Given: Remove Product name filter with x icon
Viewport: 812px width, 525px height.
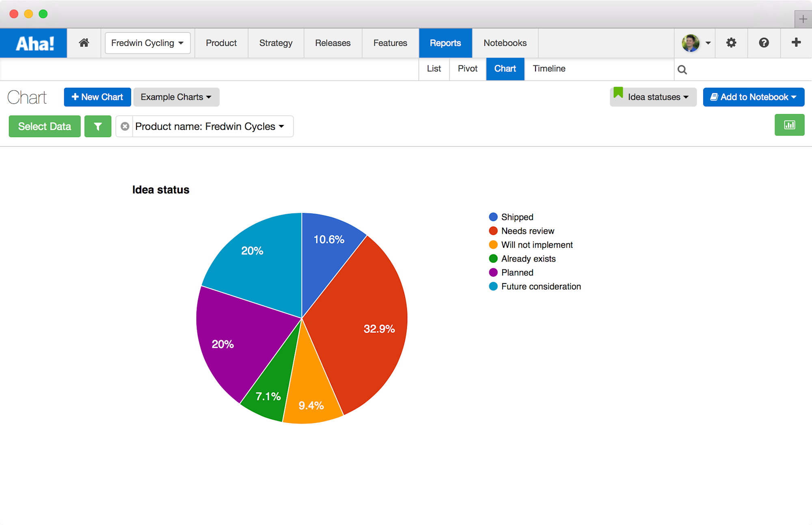Looking at the screenshot, I should pos(125,127).
